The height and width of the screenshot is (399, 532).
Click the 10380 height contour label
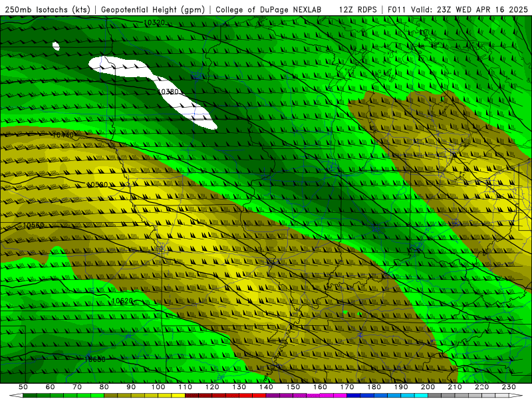tap(168, 92)
